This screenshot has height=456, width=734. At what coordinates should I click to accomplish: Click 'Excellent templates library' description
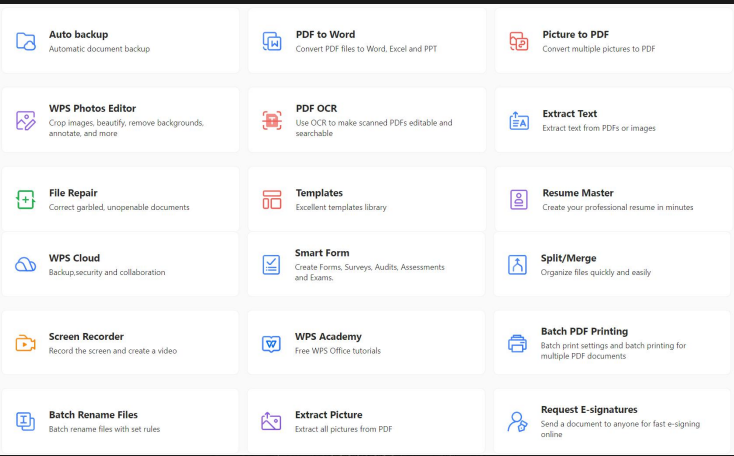[341, 207]
